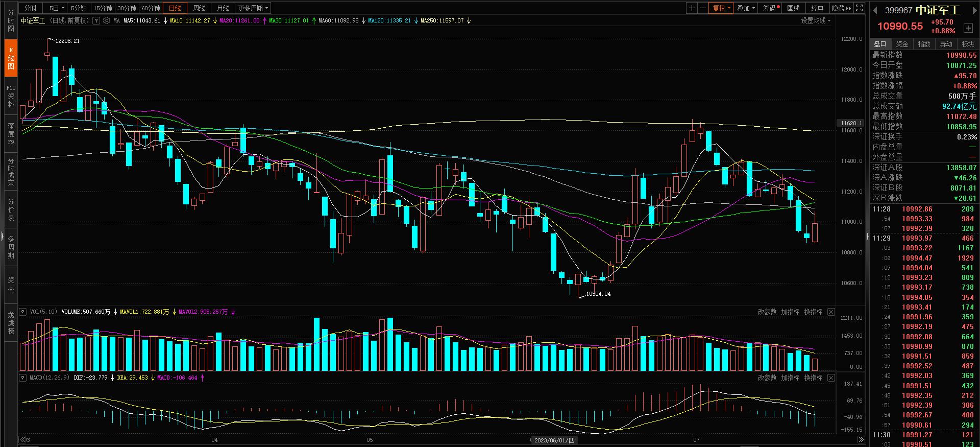Close the VOL indicator panel
This screenshot has height=447, width=980.
831,312
